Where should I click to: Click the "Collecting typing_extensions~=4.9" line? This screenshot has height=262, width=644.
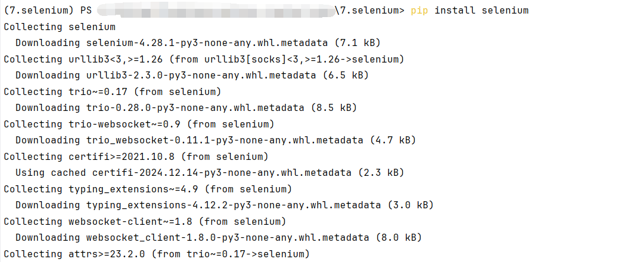(x=148, y=189)
